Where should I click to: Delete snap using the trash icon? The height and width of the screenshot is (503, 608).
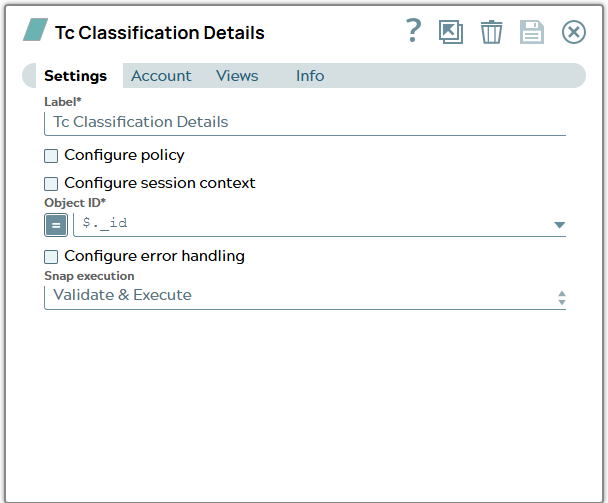[x=491, y=32]
